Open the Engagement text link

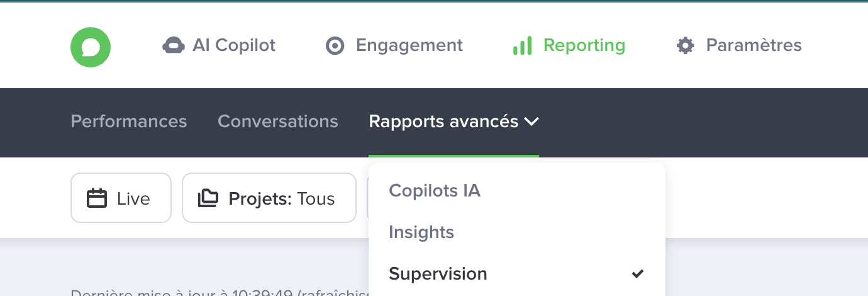[x=409, y=45]
